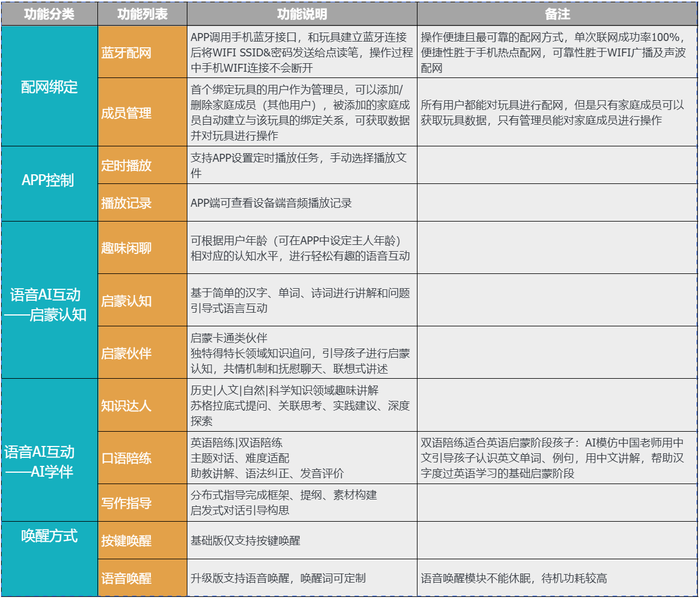The width and height of the screenshot is (700, 598).
Task: Click description starting 分布式指导完成框架
Action: point(302,503)
